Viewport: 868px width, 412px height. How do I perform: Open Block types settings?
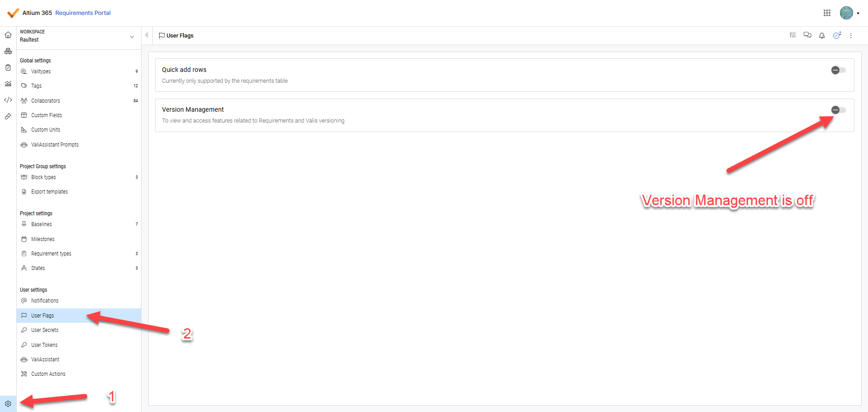click(79, 177)
